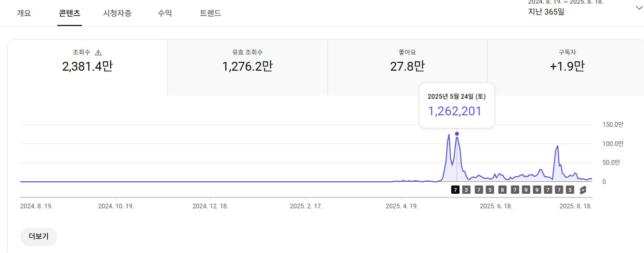Open the video marker labeled 8
Screen dimensions: 644x253
click(x=502, y=190)
